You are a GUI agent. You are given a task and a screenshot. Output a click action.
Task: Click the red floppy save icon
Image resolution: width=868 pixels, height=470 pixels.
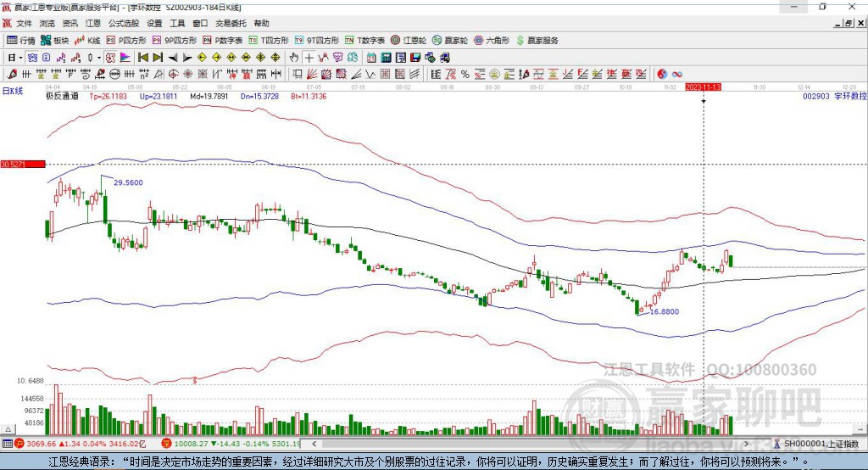(x=415, y=58)
